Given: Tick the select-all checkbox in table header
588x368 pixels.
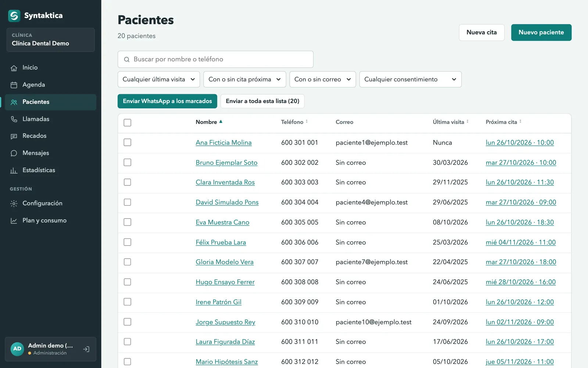Looking at the screenshot, I should 128,123.
